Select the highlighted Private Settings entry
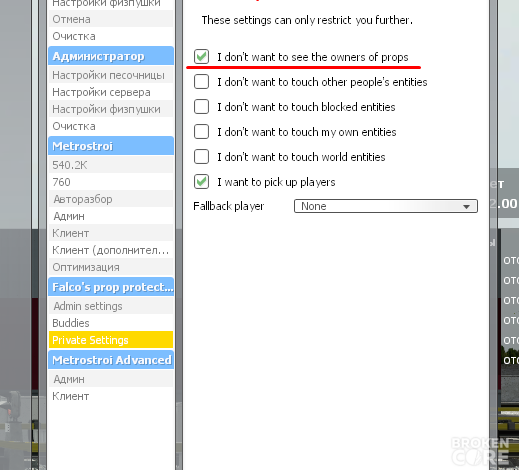This screenshot has height=470, width=519. pyautogui.click(x=111, y=340)
